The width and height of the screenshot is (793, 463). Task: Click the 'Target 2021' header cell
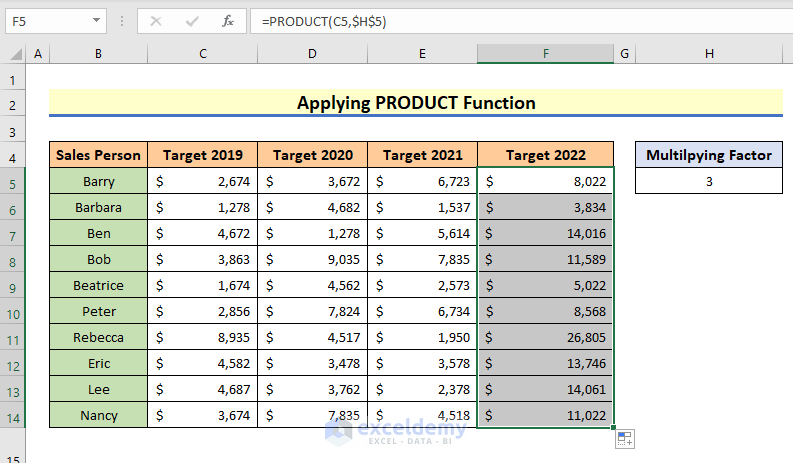pyautogui.click(x=422, y=155)
